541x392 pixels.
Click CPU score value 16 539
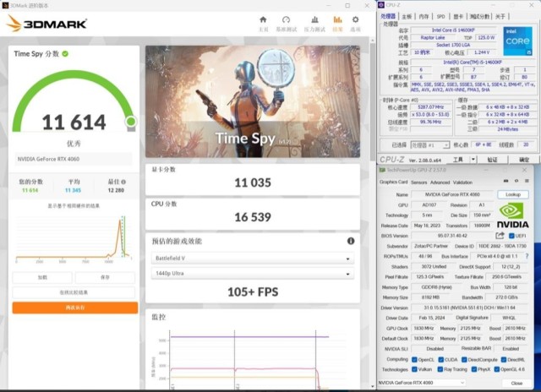coord(253,217)
